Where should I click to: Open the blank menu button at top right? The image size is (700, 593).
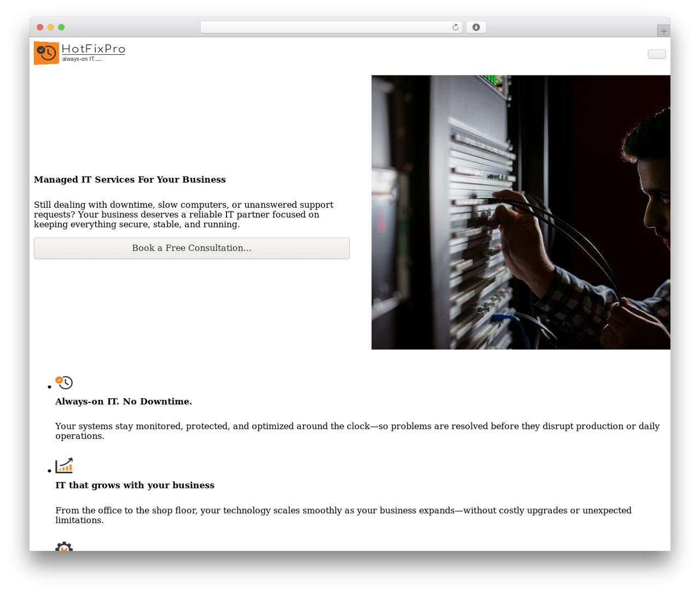click(657, 54)
